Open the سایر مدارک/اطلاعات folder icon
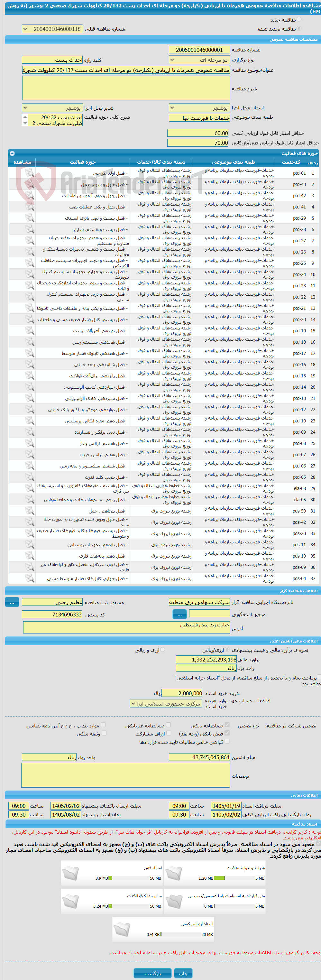This screenshot has height=980, width=321. tap(70, 901)
